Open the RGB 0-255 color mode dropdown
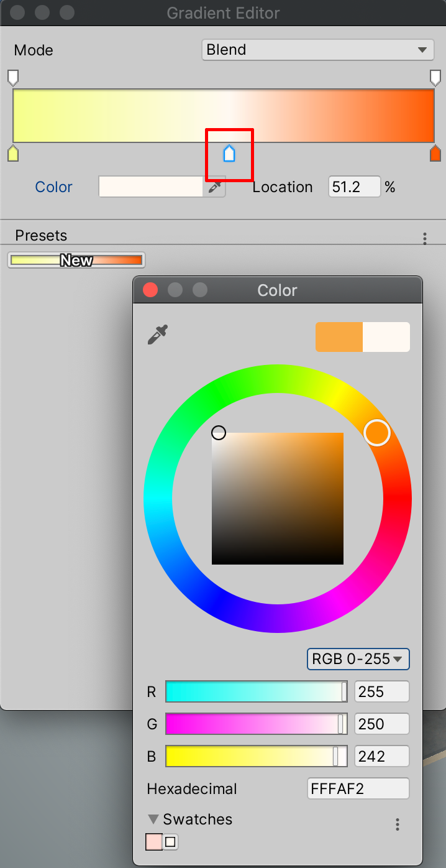The width and height of the screenshot is (446, 868). coord(358,659)
